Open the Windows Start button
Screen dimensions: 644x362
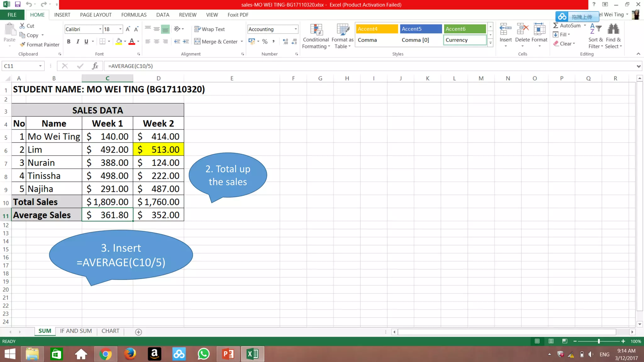[10, 354]
